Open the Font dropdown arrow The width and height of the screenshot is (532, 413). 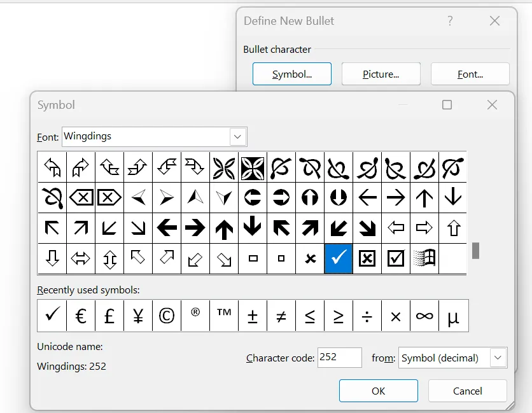point(238,137)
